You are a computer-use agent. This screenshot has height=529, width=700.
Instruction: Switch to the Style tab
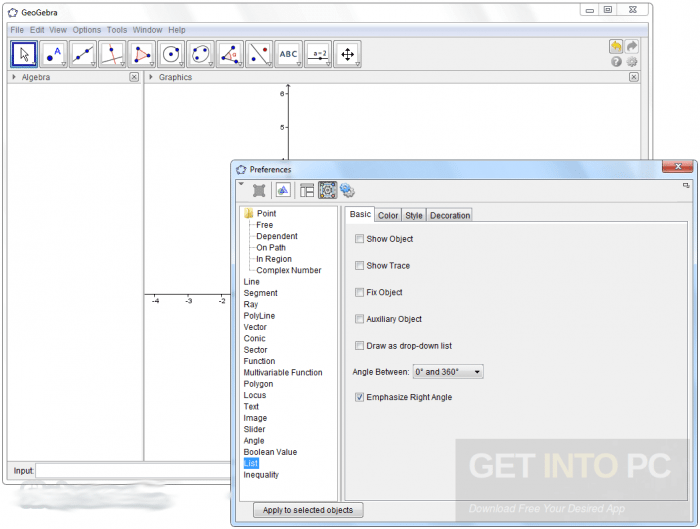click(414, 215)
